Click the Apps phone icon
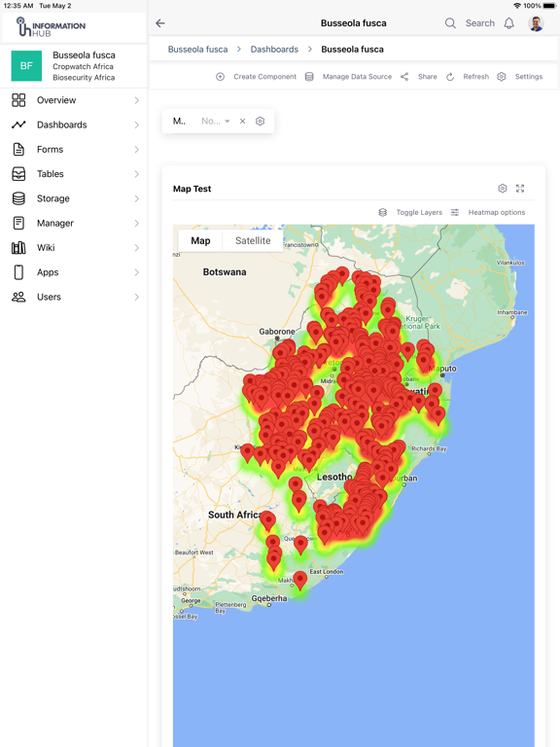The width and height of the screenshot is (560, 747). coord(18,272)
